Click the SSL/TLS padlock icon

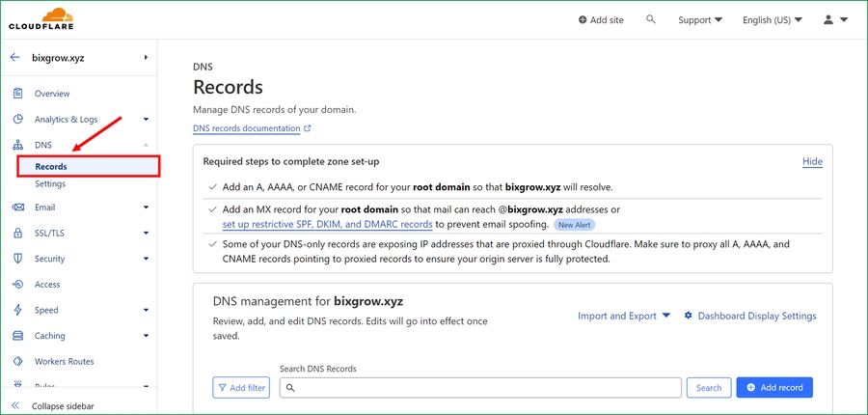16,233
